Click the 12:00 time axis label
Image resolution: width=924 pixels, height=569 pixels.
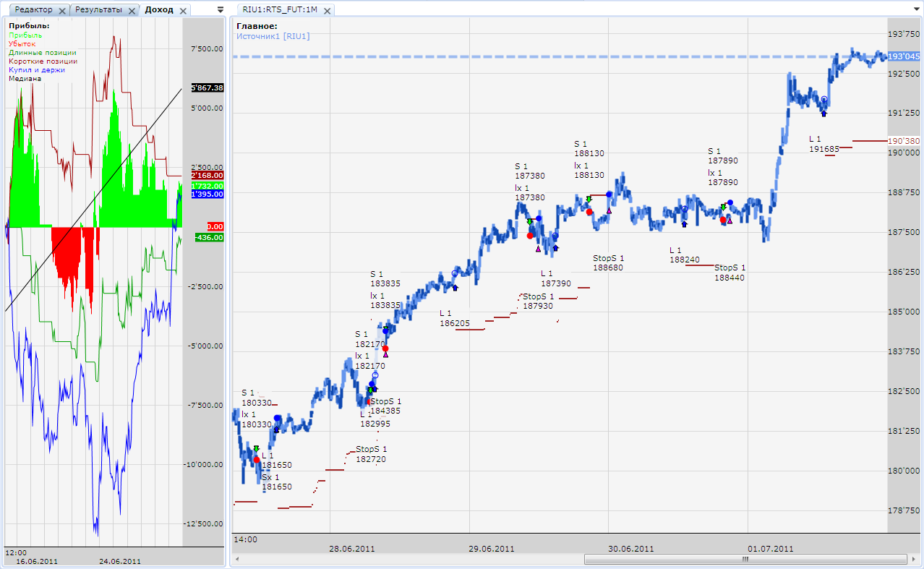16,552
